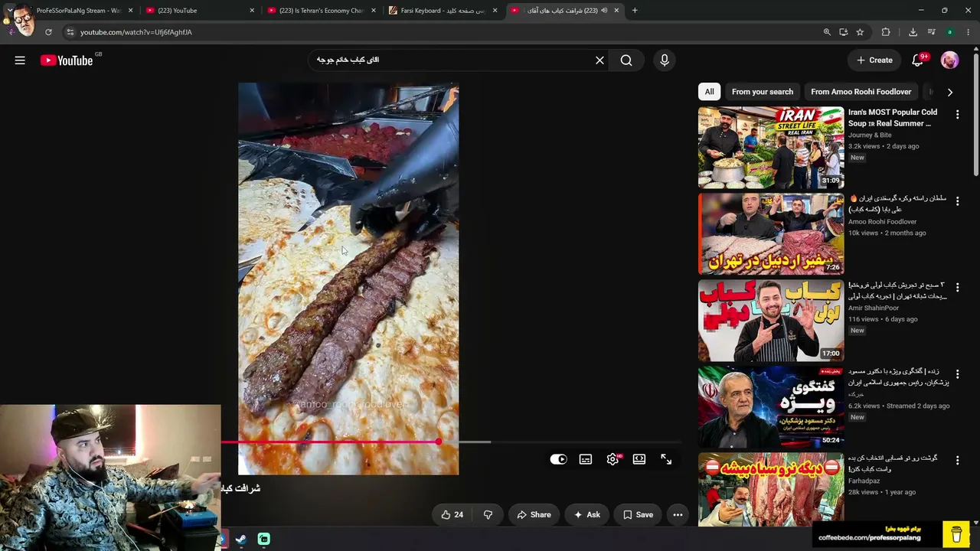The width and height of the screenshot is (980, 551).
Task: Open the Create menu
Action: pyautogui.click(x=874, y=60)
